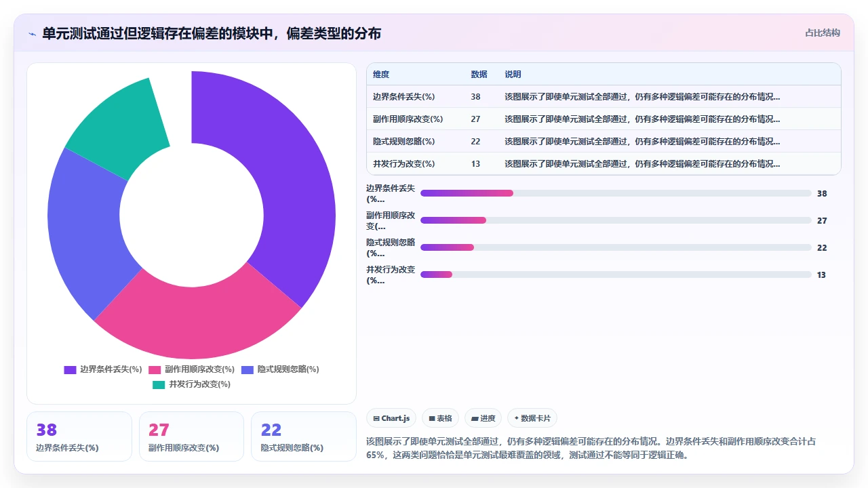This screenshot has height=488, width=868.
Task: Click table value 22
Action: (475, 142)
